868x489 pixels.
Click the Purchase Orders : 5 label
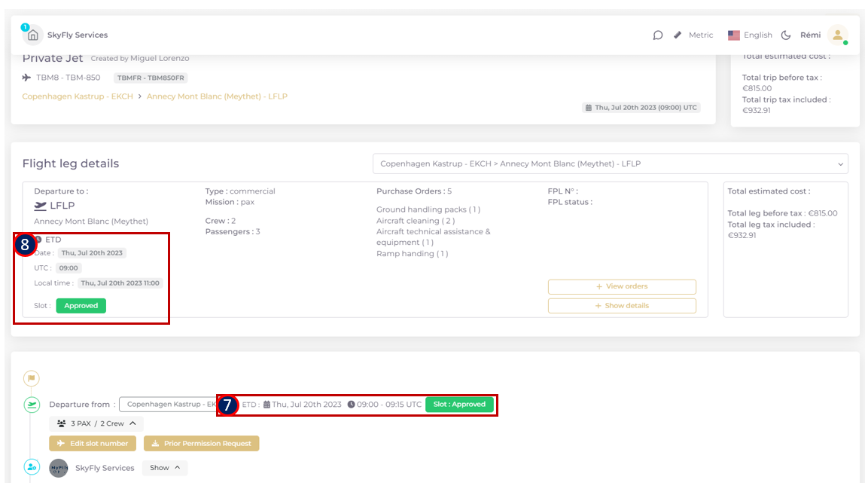(414, 191)
